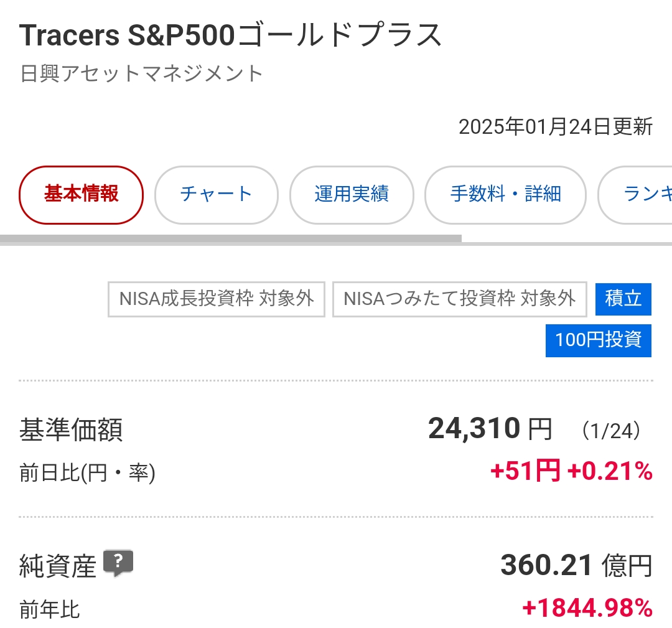672x628 pixels.
Task: Click the +51円 +0.21% daily change
Action: 571,471
